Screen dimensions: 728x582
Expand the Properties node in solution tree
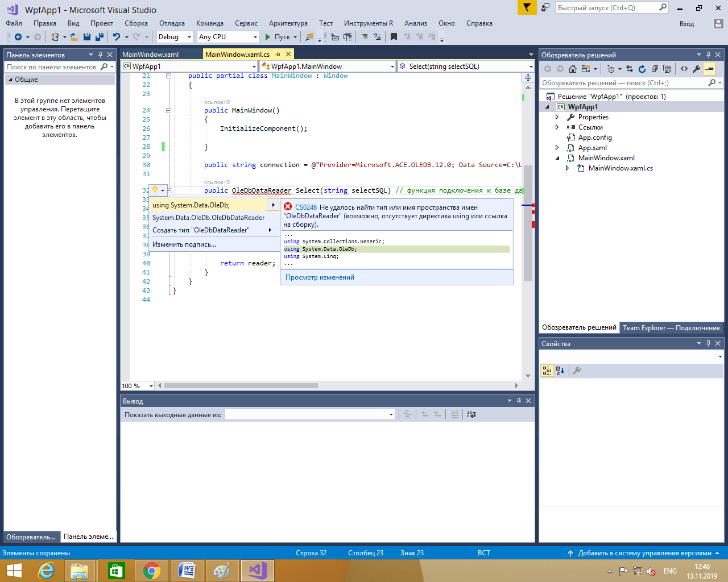(x=557, y=117)
